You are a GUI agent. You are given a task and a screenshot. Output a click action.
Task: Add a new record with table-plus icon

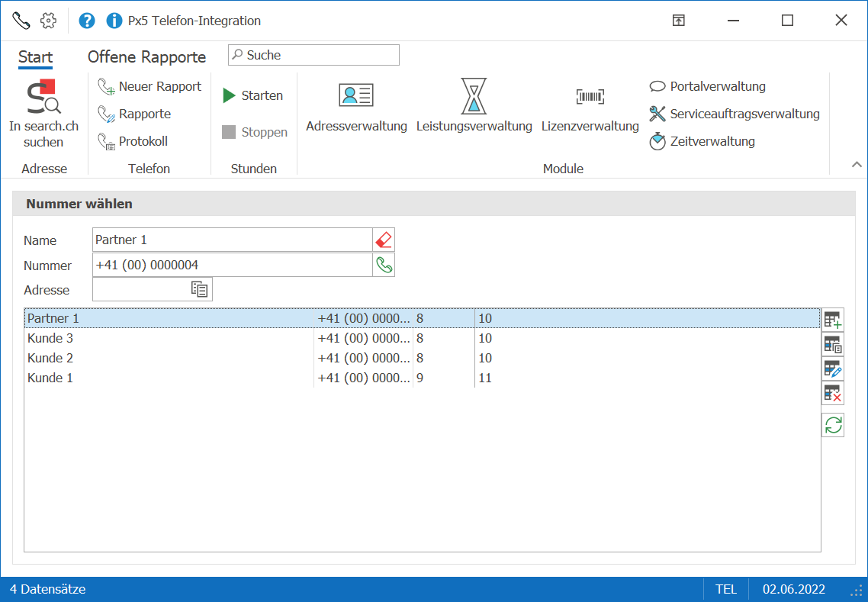tap(833, 320)
